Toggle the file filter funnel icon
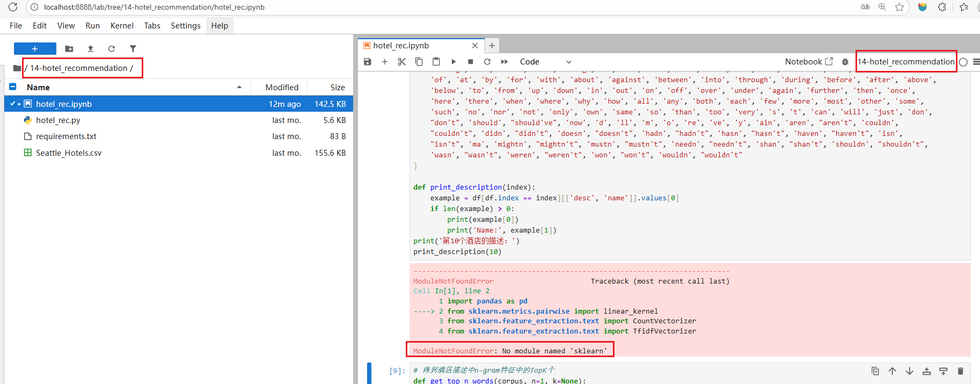The height and width of the screenshot is (384, 980). click(x=133, y=49)
